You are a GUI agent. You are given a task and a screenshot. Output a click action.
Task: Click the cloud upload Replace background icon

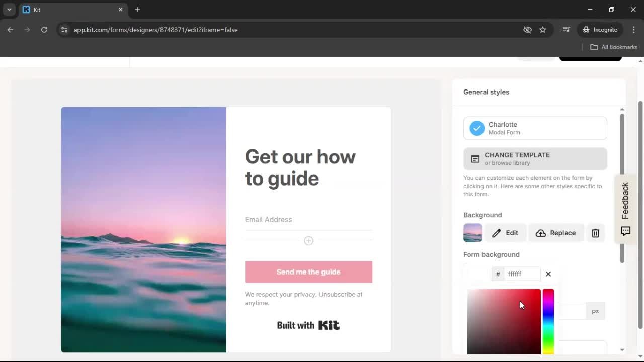(541, 233)
